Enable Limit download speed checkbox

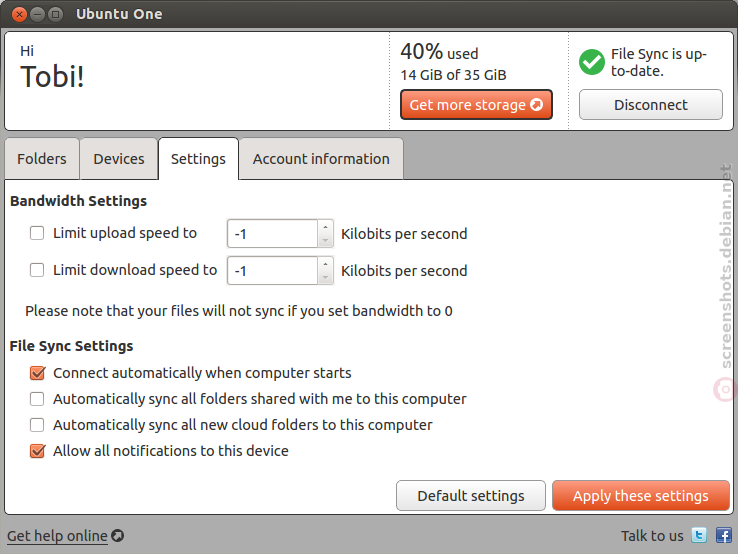(37, 270)
